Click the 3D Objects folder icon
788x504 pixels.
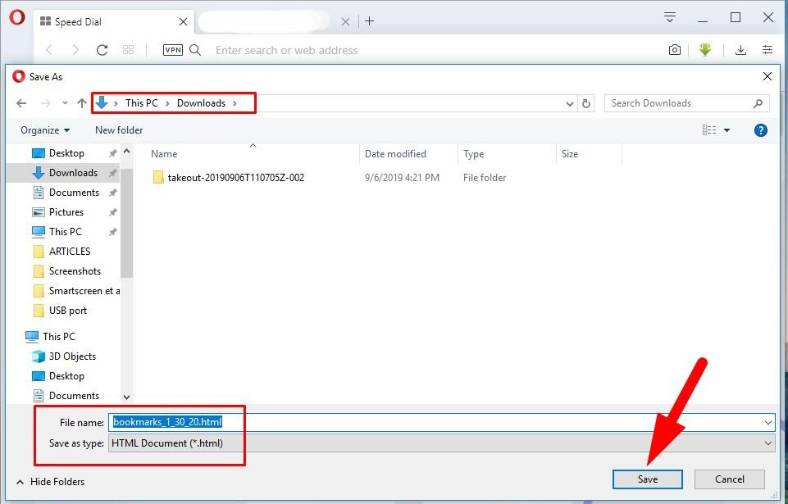(x=39, y=356)
